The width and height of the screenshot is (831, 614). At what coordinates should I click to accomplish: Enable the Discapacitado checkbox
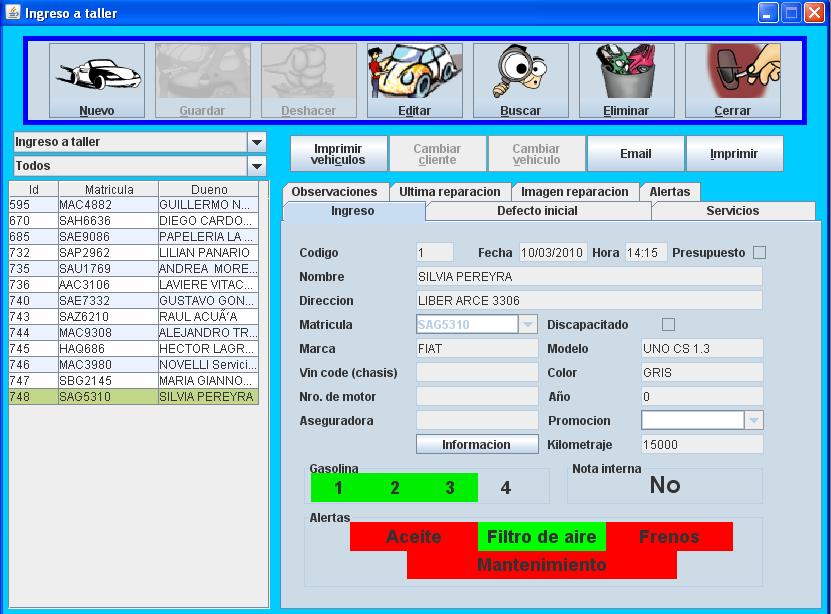pos(669,325)
